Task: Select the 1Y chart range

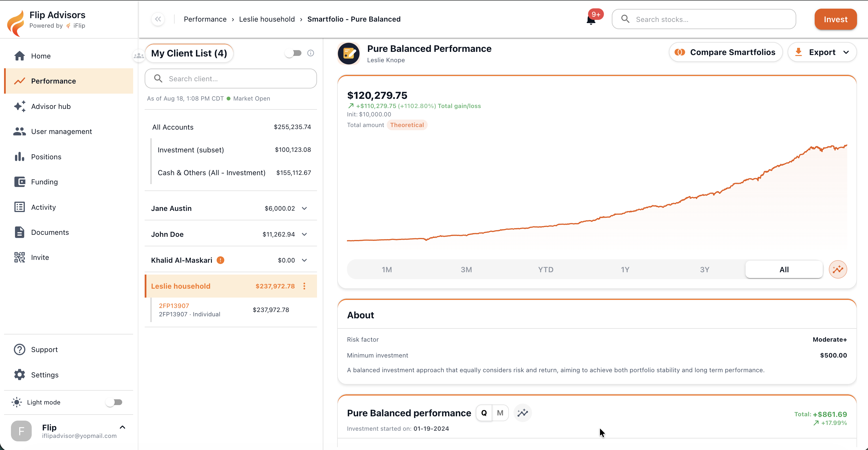Action: [625, 269]
